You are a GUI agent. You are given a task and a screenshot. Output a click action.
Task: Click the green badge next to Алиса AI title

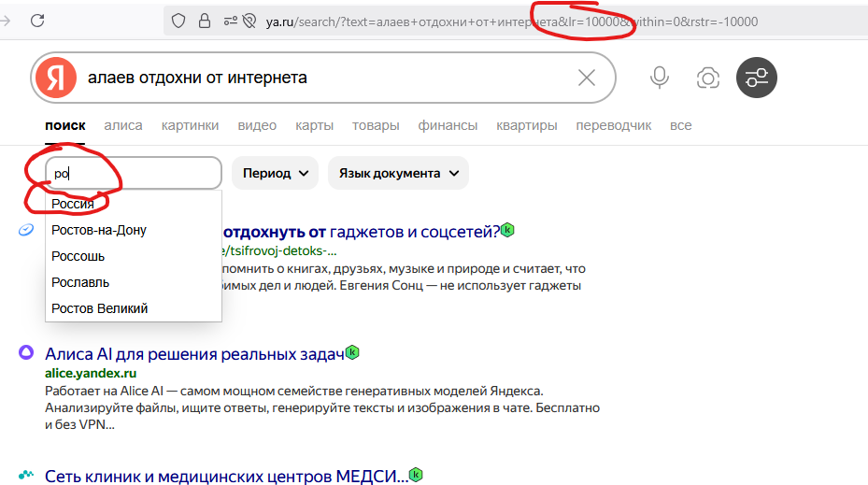tap(352, 352)
